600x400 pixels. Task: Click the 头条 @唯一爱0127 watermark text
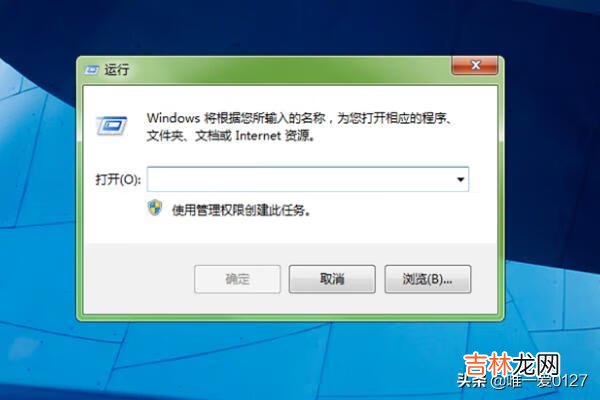522,381
